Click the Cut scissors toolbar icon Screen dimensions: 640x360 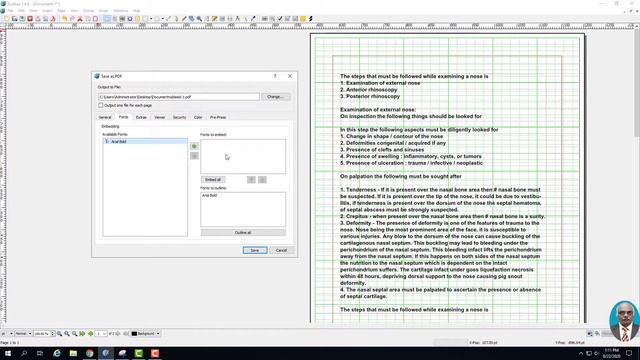[x=80, y=19]
